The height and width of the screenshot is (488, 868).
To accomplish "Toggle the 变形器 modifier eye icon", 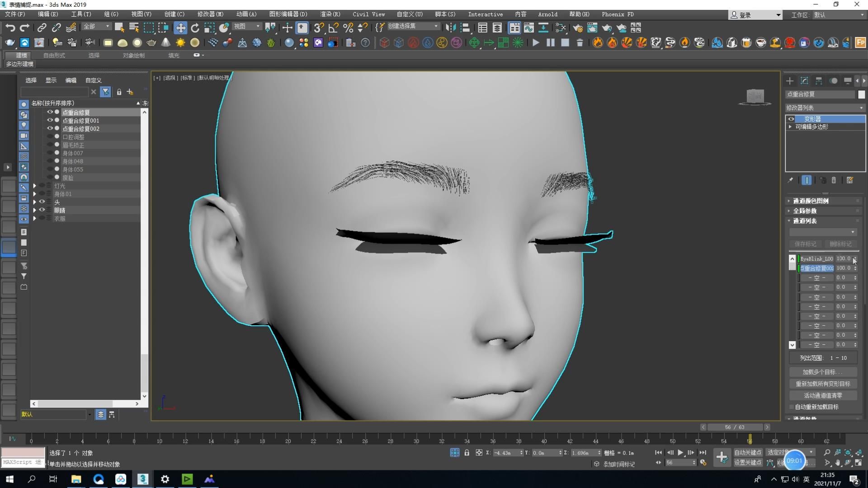I will (x=791, y=119).
